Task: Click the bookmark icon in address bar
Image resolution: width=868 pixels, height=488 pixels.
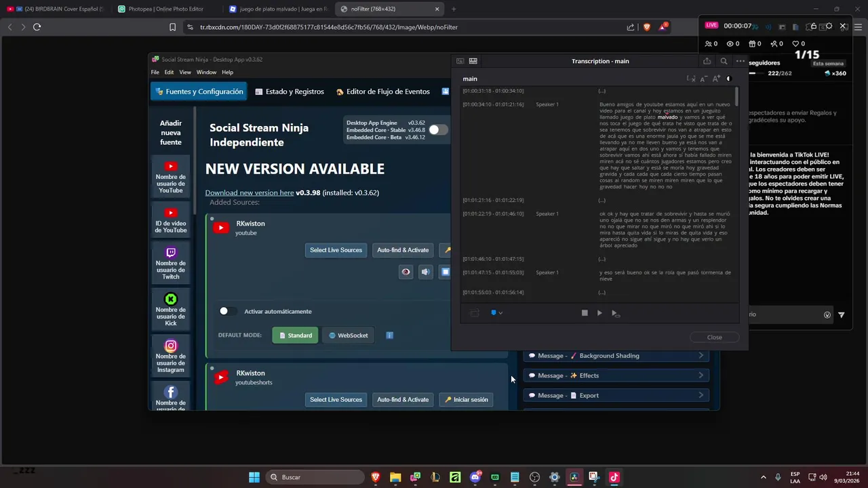Action: [x=173, y=27]
